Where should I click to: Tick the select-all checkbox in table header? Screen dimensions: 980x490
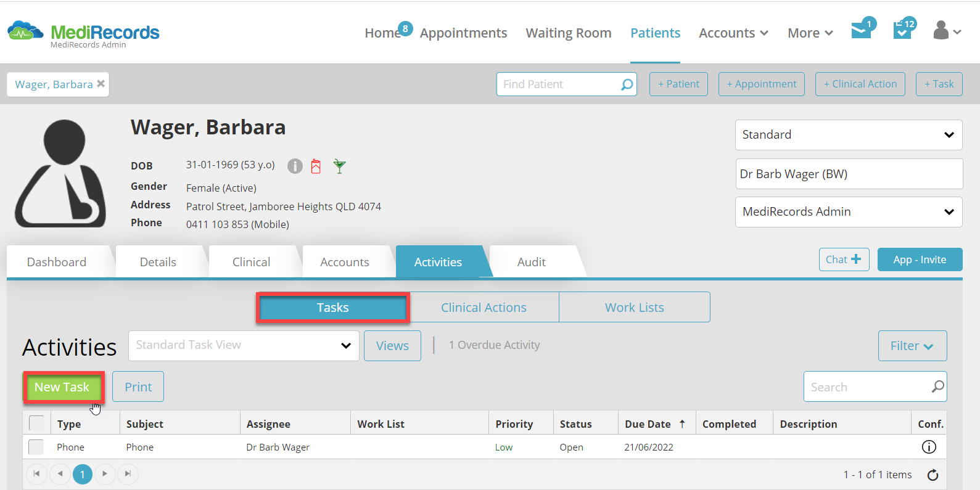pyautogui.click(x=36, y=423)
